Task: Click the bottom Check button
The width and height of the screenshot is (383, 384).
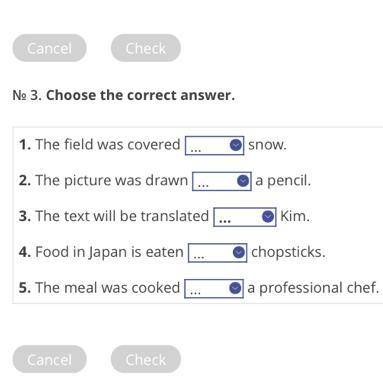Action: pyautogui.click(x=146, y=359)
